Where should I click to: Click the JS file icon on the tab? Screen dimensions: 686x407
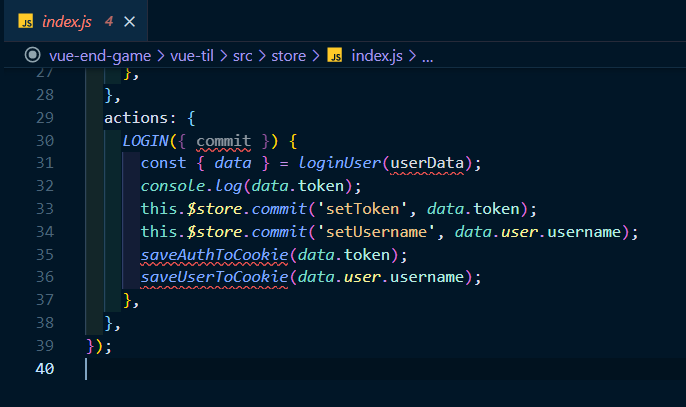click(x=25, y=21)
